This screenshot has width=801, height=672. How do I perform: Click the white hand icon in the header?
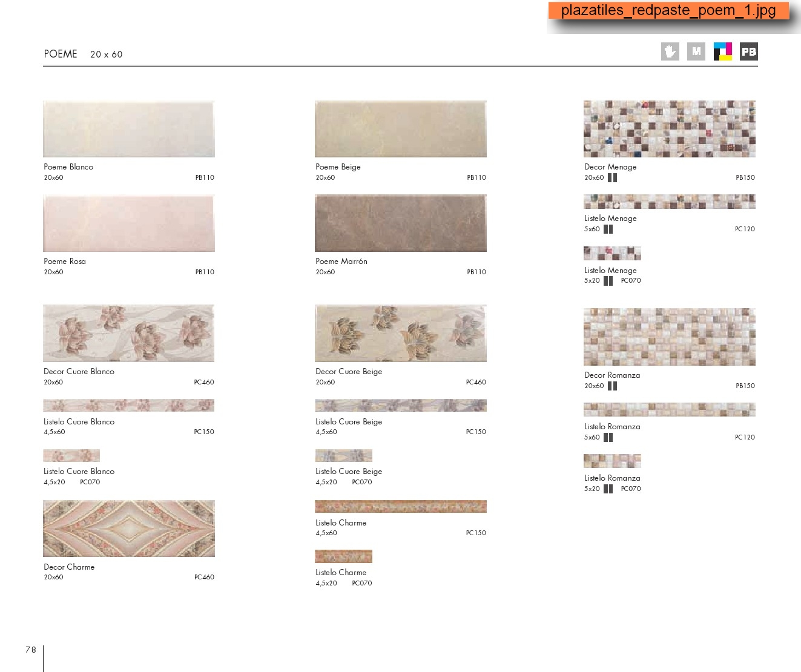coord(670,51)
